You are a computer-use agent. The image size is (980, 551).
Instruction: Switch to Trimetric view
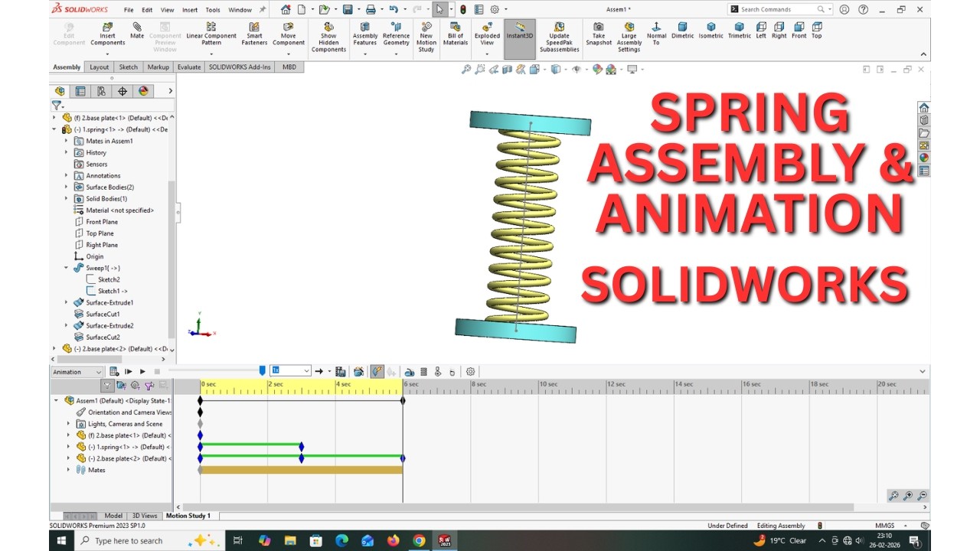pyautogui.click(x=739, y=31)
